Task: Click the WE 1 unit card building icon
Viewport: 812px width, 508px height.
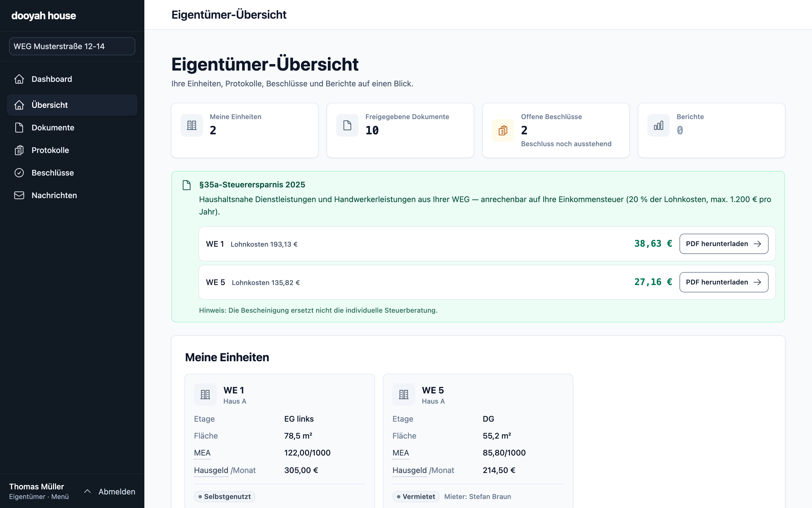Action: 205,395
